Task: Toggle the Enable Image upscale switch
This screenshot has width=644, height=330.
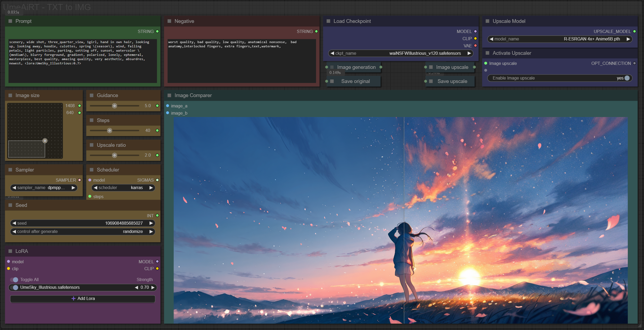Action: coord(627,78)
